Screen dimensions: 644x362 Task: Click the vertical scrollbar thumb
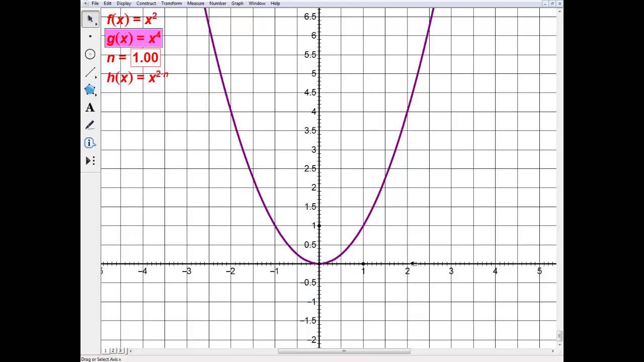coord(560,335)
